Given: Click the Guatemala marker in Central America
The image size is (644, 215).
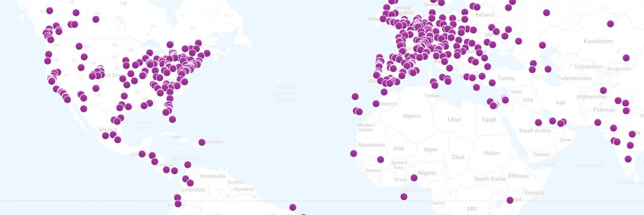Looking at the screenshot, I should (x=142, y=154).
